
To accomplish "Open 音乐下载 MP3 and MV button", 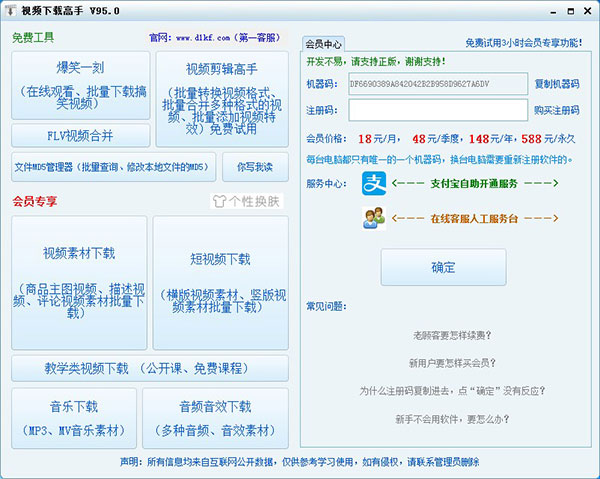I will (74, 418).
